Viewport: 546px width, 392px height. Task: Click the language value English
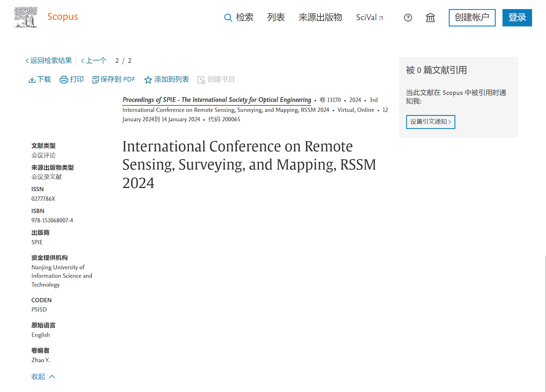click(x=41, y=335)
